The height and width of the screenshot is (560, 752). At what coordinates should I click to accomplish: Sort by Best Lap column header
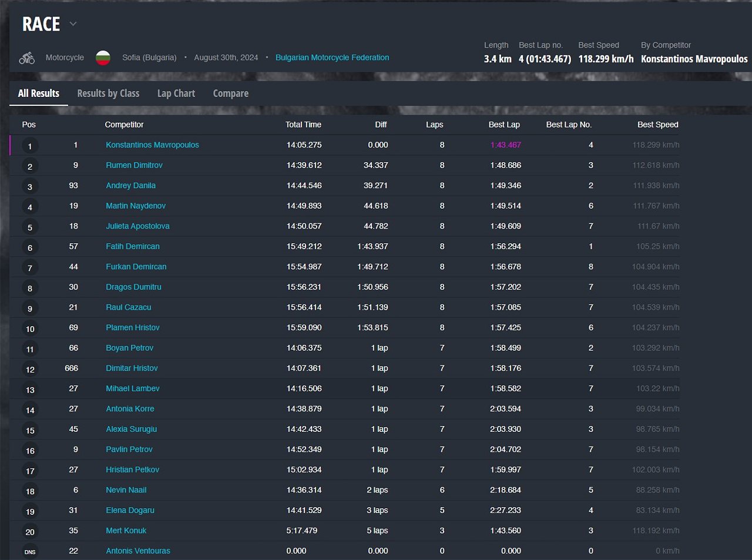click(x=503, y=125)
